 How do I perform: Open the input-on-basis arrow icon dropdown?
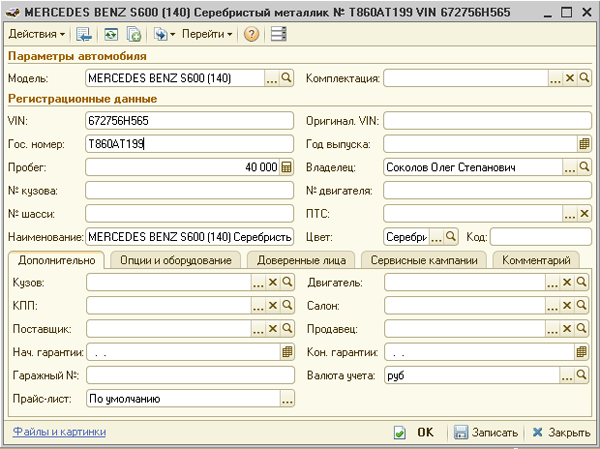[x=164, y=34]
